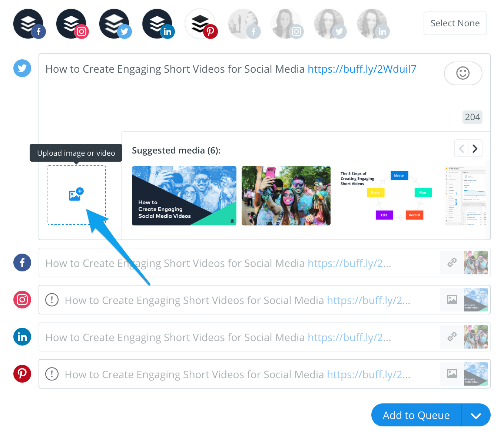Click the warning icon in Instagram row
Viewport: 504px width, 439px height.
pyautogui.click(x=52, y=300)
